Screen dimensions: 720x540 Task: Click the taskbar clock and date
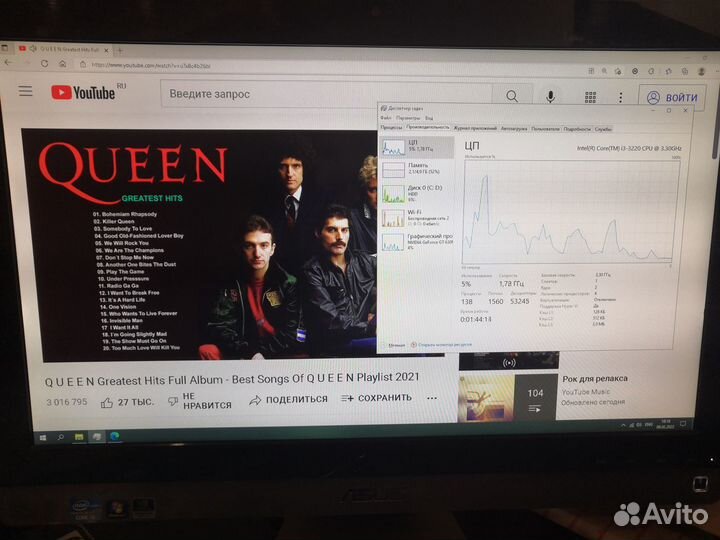[664, 424]
